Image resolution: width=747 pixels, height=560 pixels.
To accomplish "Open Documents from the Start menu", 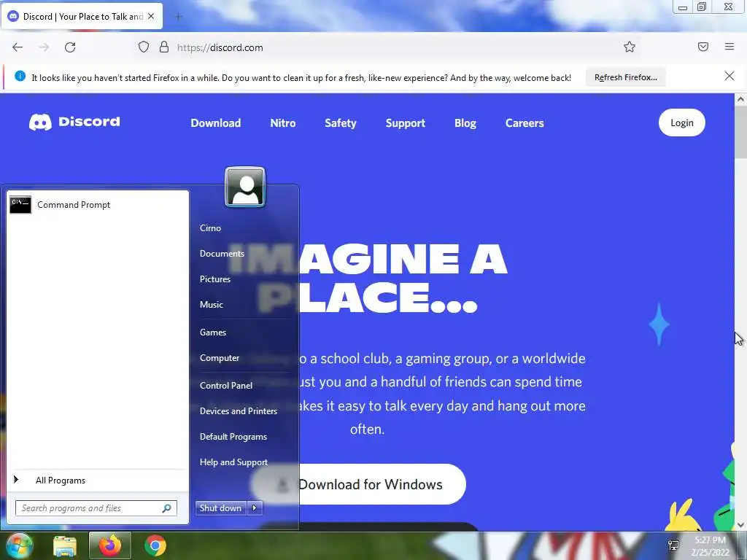I will 222,254.
